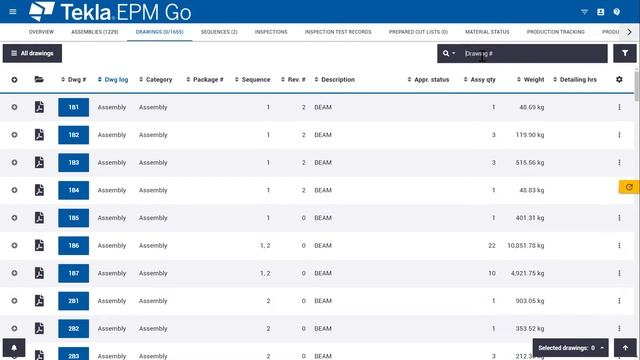Open the Prepared Cut Lists tab
Screen dimensions: 640x360
pyautogui.click(x=418, y=32)
